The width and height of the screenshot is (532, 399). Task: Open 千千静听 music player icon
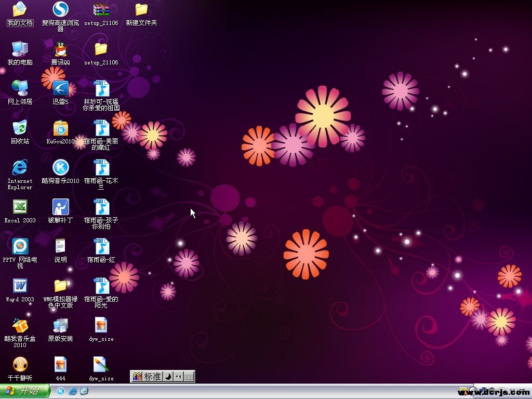click(x=20, y=365)
